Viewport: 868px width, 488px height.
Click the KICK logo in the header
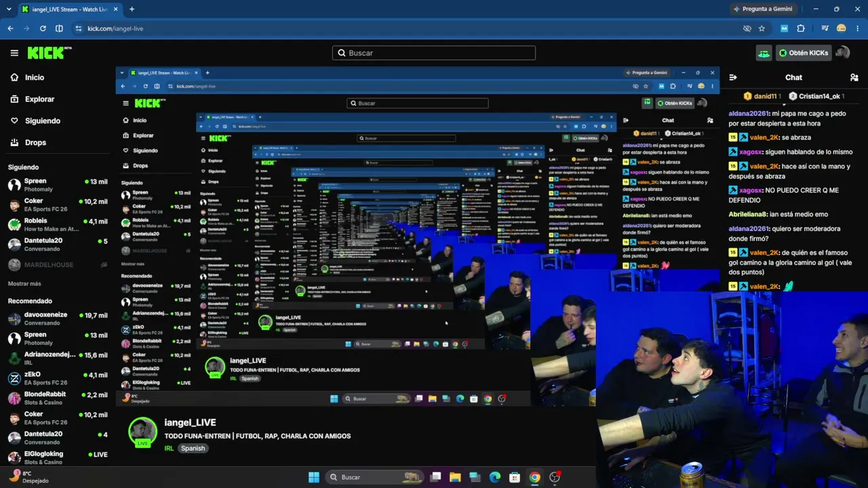(49, 53)
